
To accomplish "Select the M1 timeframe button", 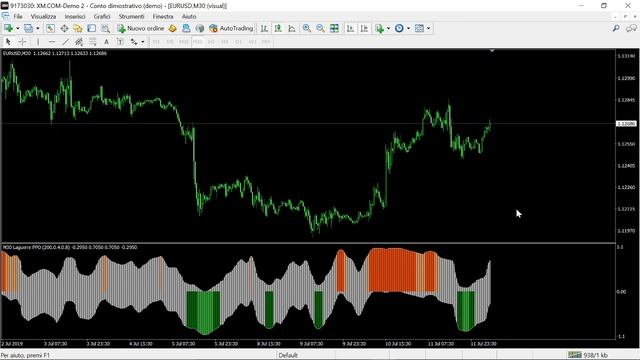I will point(156,42).
